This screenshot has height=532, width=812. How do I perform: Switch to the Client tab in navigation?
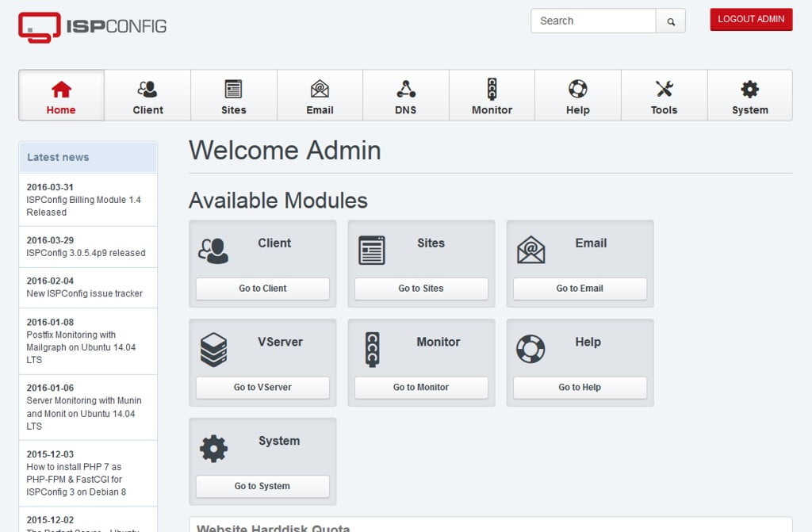(147, 96)
